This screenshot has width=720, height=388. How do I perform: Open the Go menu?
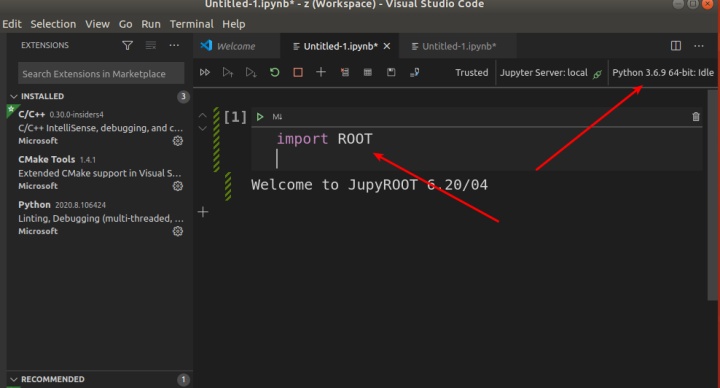click(x=125, y=24)
